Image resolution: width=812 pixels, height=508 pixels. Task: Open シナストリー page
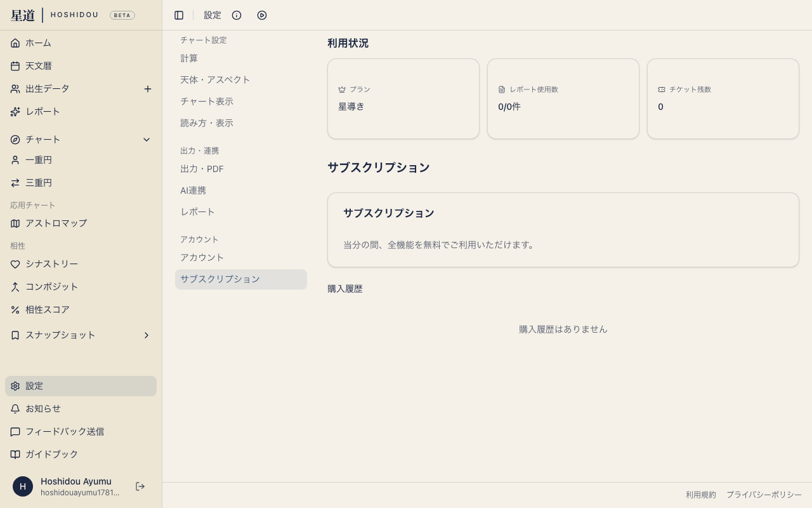pos(81,264)
